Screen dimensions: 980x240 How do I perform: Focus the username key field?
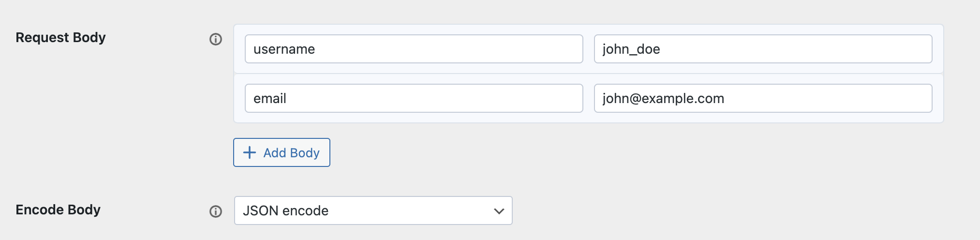414,49
